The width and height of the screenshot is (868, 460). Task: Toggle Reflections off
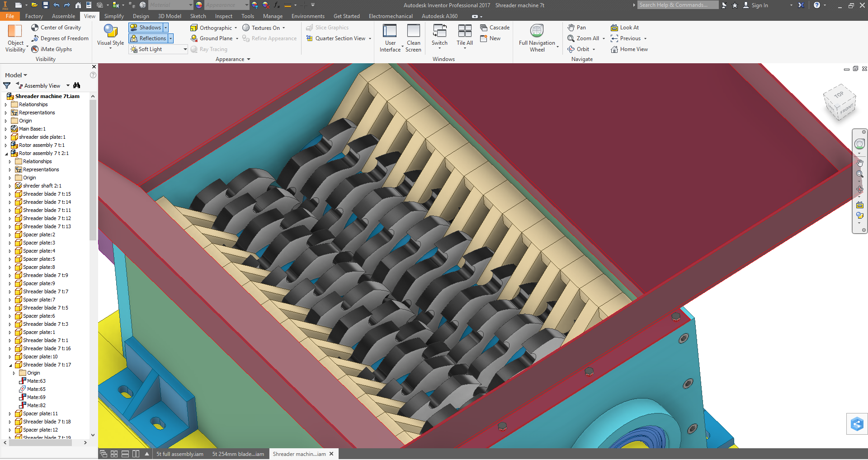(148, 38)
